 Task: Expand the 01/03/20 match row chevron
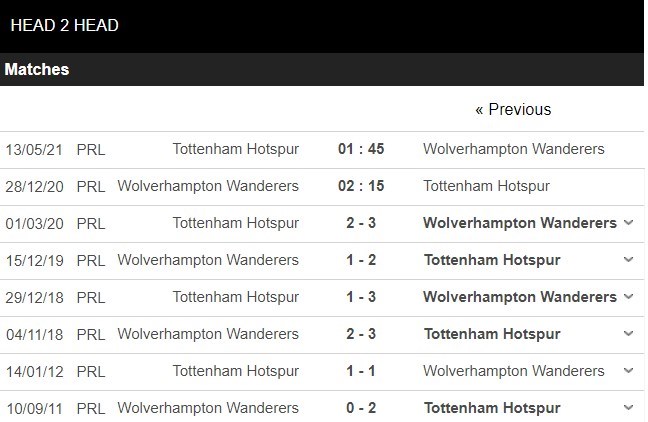click(628, 223)
